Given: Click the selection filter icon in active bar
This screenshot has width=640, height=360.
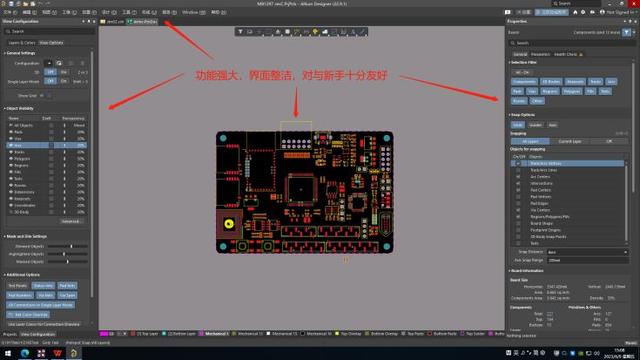Looking at the screenshot, I should tap(240, 32).
